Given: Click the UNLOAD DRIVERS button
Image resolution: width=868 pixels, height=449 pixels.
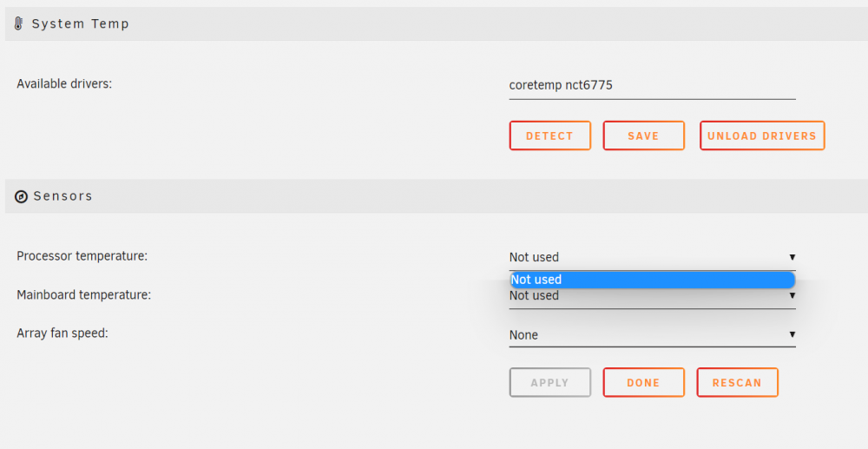Looking at the screenshot, I should click(762, 135).
